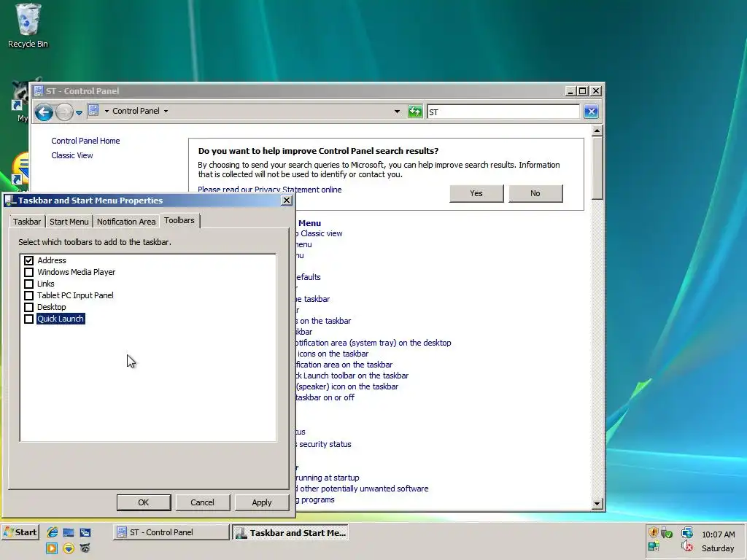Switch to the Taskbar tab

point(27,222)
